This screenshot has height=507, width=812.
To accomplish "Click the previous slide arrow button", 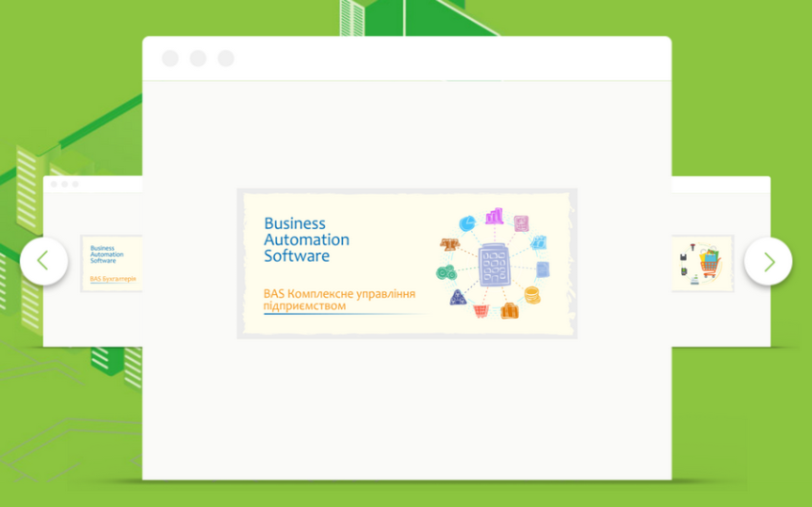I will click(x=44, y=261).
